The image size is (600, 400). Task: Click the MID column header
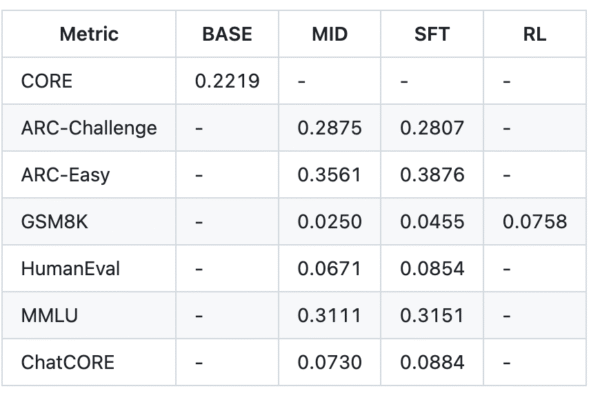click(x=329, y=34)
